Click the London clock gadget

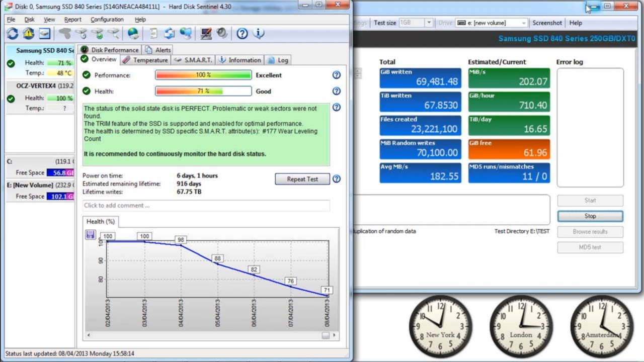click(521, 327)
